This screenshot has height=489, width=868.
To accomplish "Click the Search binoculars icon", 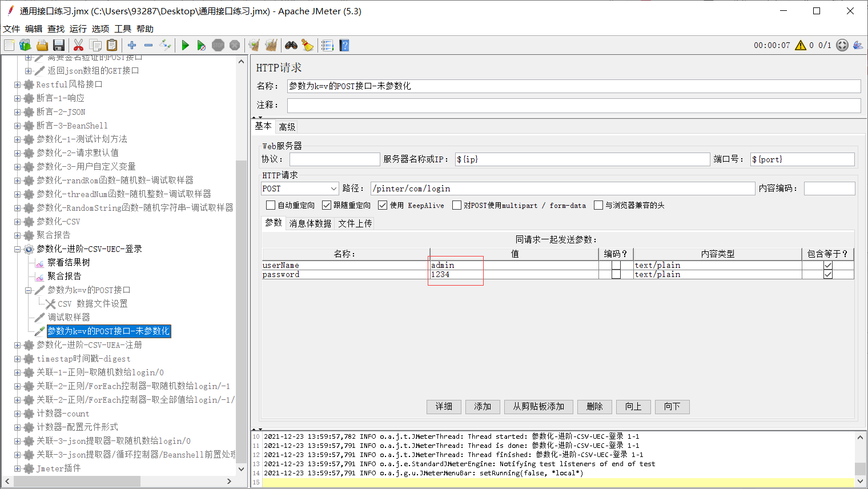I will coord(291,45).
